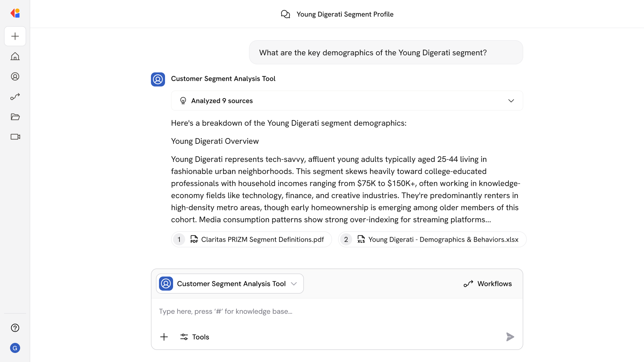Open Workflows from the sidebar icon
Screen dimensions: 644x362
15,97
